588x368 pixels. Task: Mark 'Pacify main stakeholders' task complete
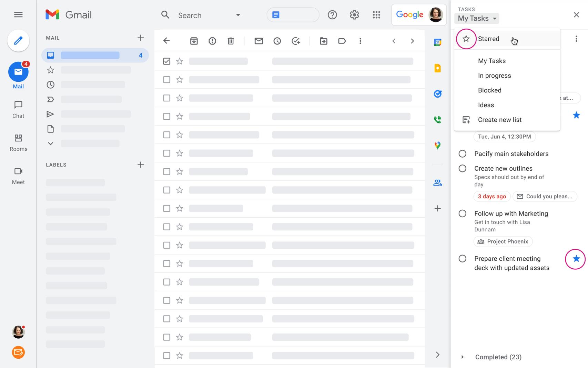coord(462,153)
